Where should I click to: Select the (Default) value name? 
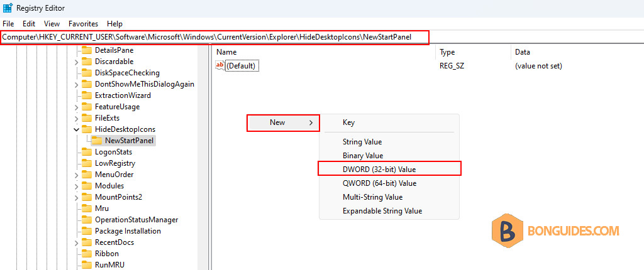click(242, 66)
